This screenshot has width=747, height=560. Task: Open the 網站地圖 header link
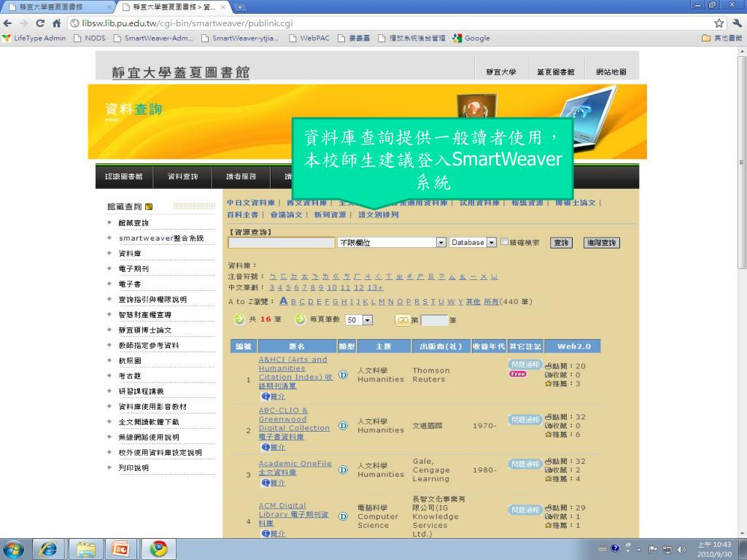pos(611,72)
